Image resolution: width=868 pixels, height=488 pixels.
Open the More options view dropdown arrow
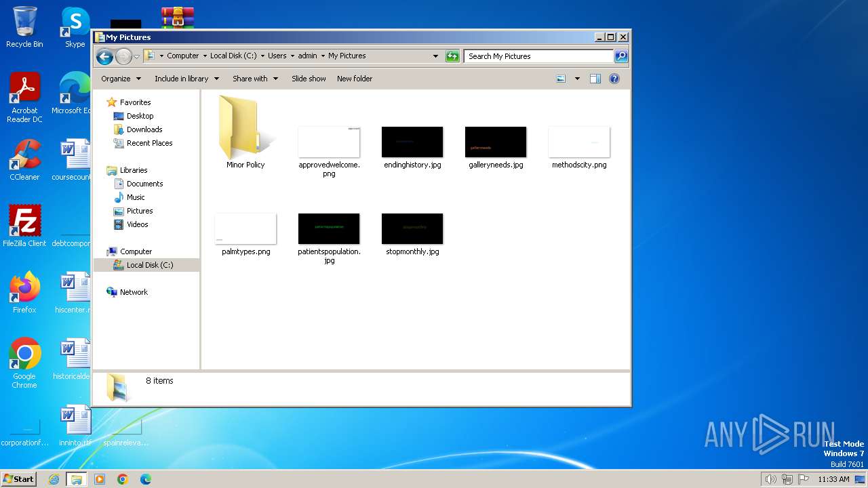tap(577, 79)
